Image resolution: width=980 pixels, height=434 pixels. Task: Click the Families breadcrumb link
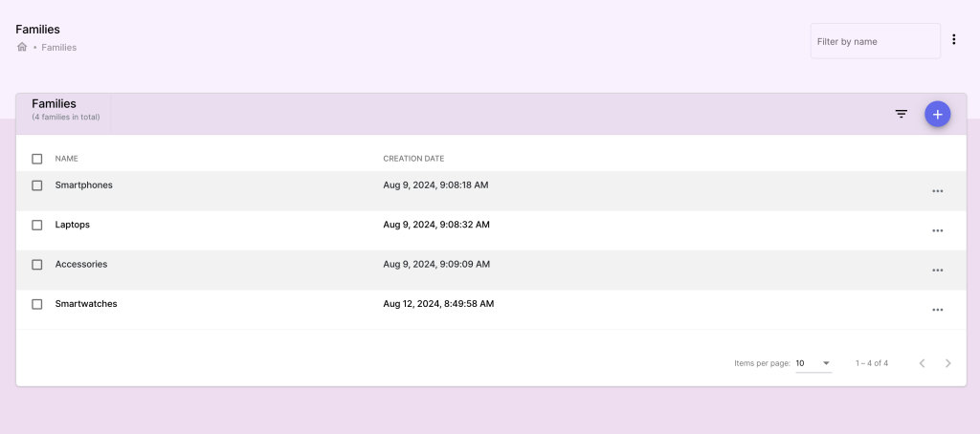(59, 47)
